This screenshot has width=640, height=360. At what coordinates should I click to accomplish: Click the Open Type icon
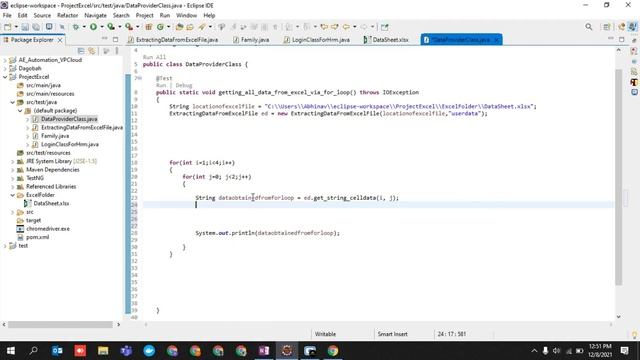179,27
